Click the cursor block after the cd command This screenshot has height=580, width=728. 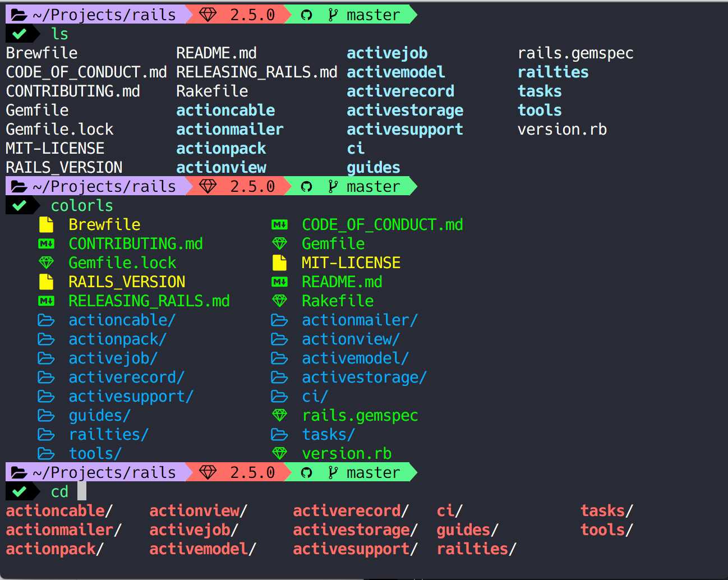(82, 491)
